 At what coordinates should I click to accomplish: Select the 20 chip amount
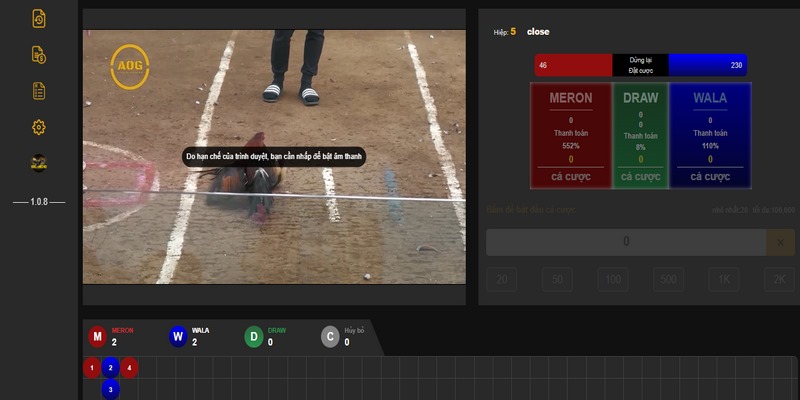click(501, 280)
